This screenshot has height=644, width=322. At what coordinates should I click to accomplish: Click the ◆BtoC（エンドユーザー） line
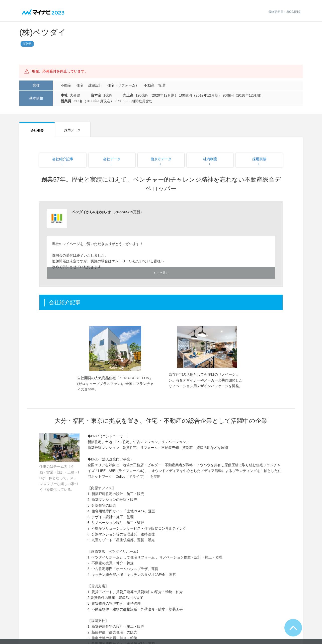click(109, 436)
